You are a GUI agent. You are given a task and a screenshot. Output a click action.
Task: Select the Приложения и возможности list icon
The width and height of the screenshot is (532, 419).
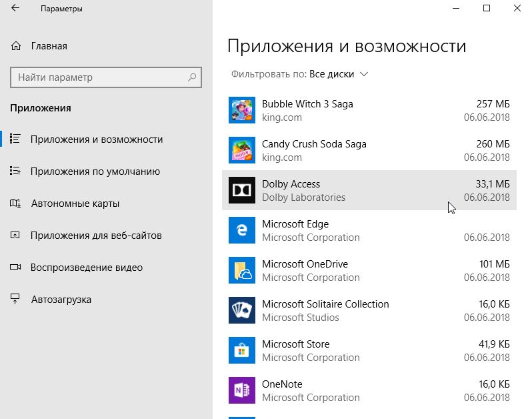point(15,139)
